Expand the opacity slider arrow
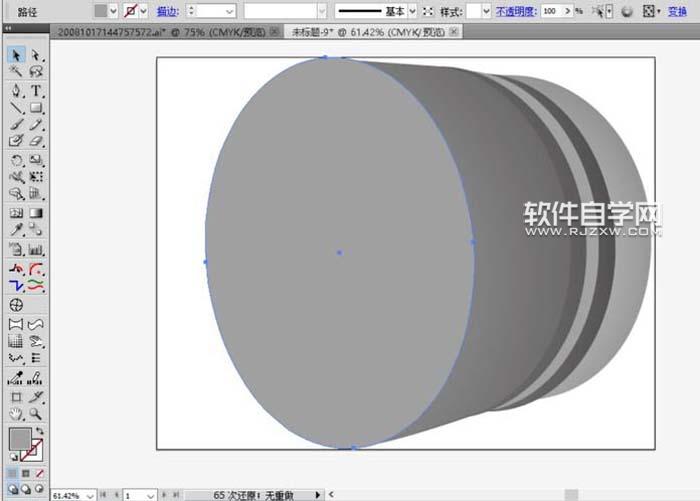This screenshot has height=501, width=700. coord(567,11)
